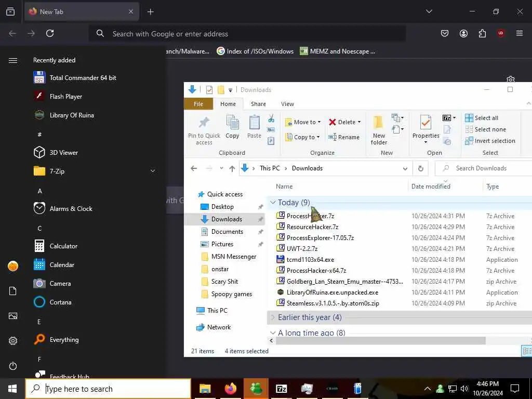Viewport: 532px width, 399px height.
Task: Open the File tab in Explorer
Action: 198,104
